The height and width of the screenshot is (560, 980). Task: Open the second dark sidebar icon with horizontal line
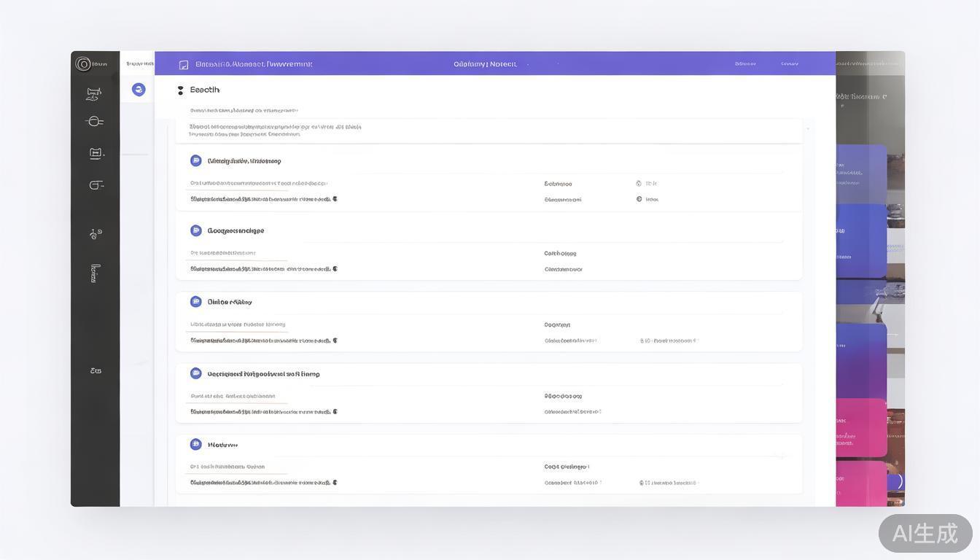click(94, 121)
